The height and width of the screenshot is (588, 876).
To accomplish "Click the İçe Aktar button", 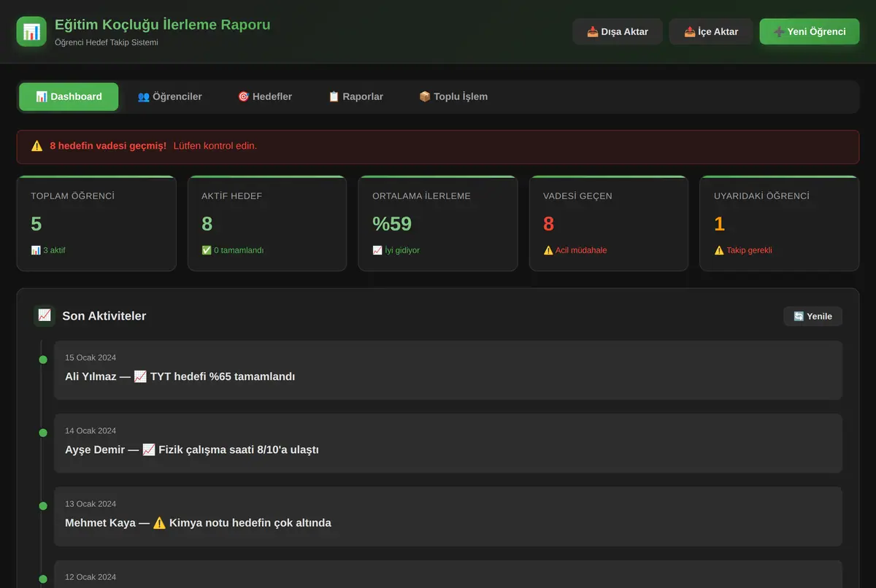I will point(711,31).
